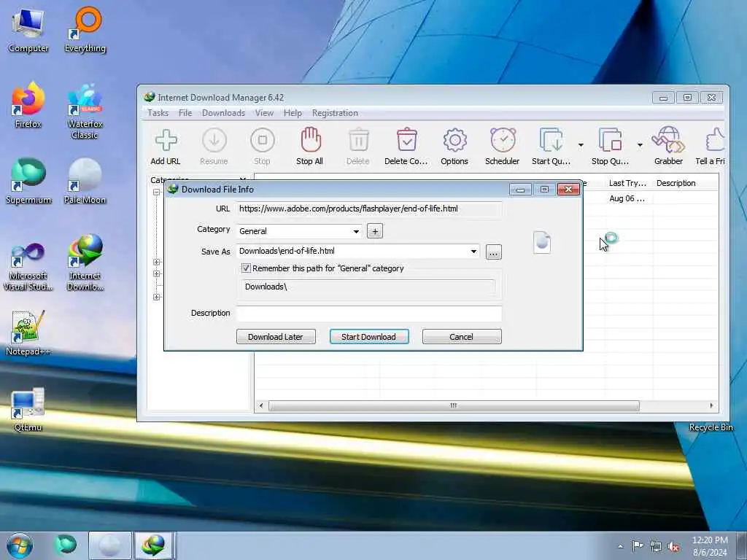Screen dimensions: 747x560
Task: Click the Stop All hand icon
Action: tap(310, 147)
